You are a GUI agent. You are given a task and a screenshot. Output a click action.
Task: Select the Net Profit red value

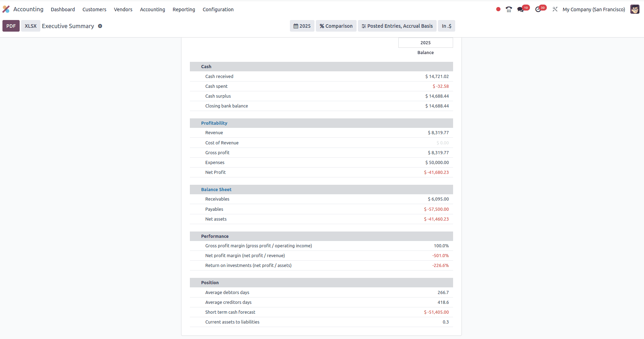pos(437,172)
